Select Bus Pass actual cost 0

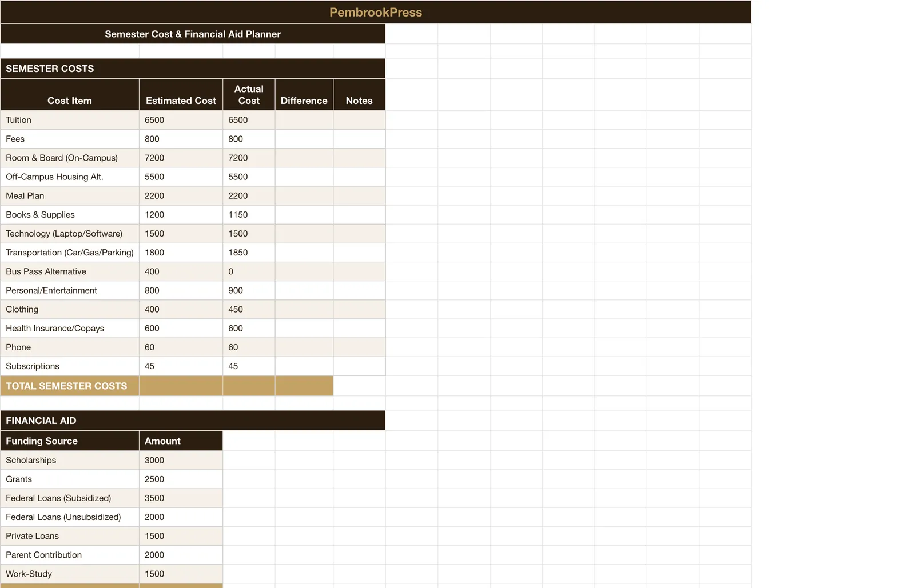pyautogui.click(x=249, y=271)
